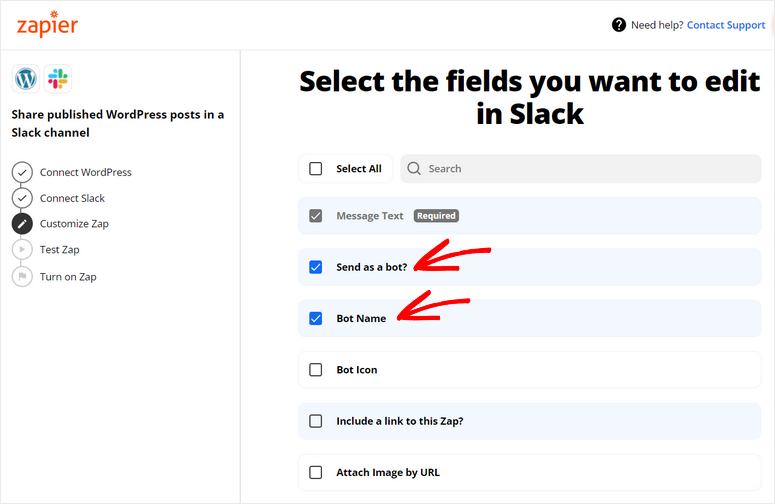This screenshot has height=504, width=775.
Task: Click the Test Zap play icon
Action: pos(22,250)
